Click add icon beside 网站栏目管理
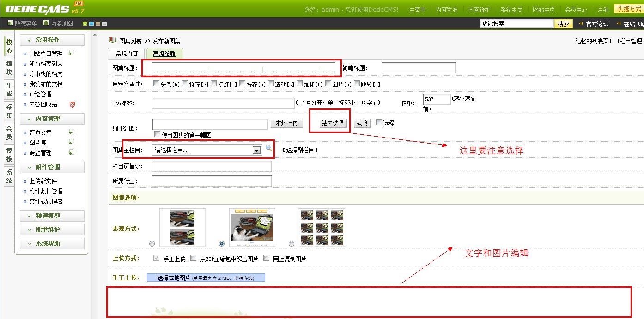The height and width of the screenshot is (319, 644). click(x=71, y=53)
